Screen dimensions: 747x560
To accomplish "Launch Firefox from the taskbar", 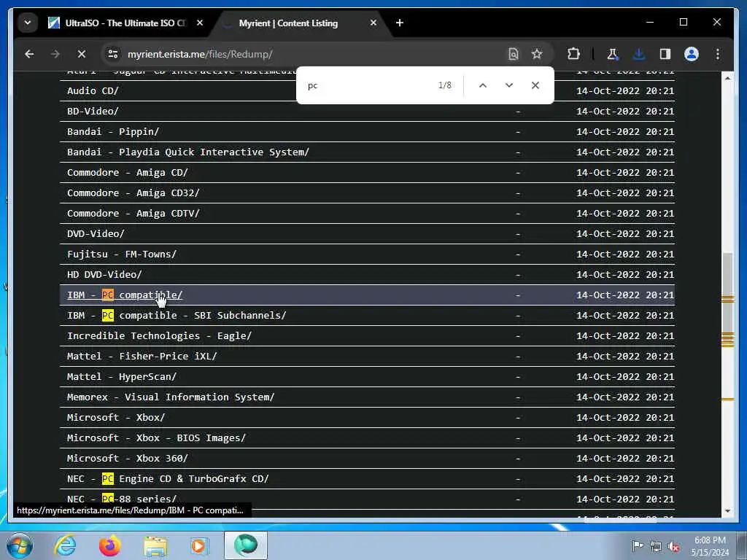I will 110,545.
